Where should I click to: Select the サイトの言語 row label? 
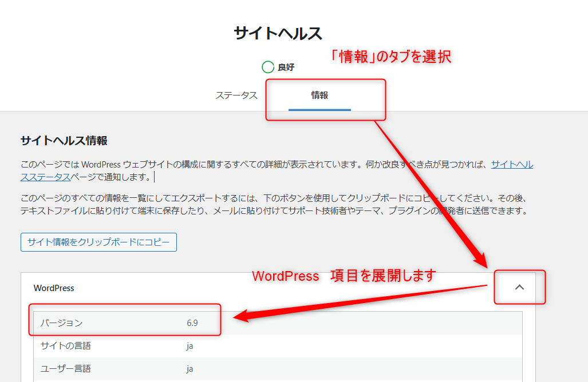click(x=65, y=346)
